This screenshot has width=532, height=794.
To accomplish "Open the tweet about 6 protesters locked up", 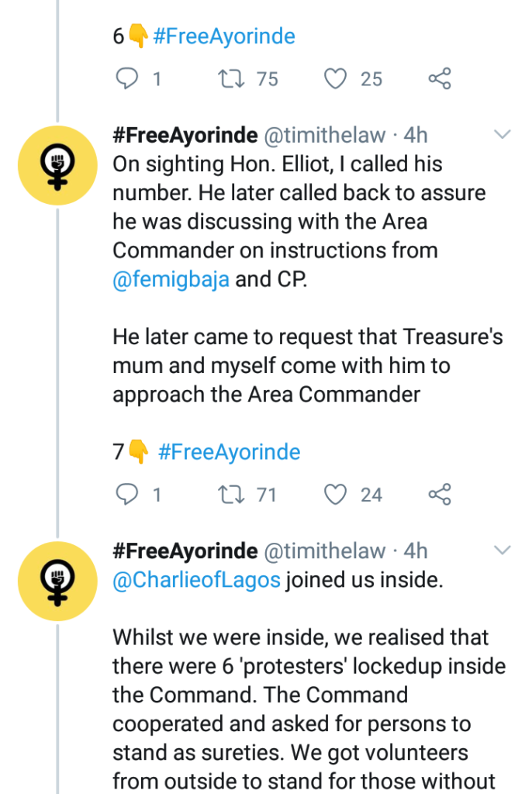I will point(306,681).
